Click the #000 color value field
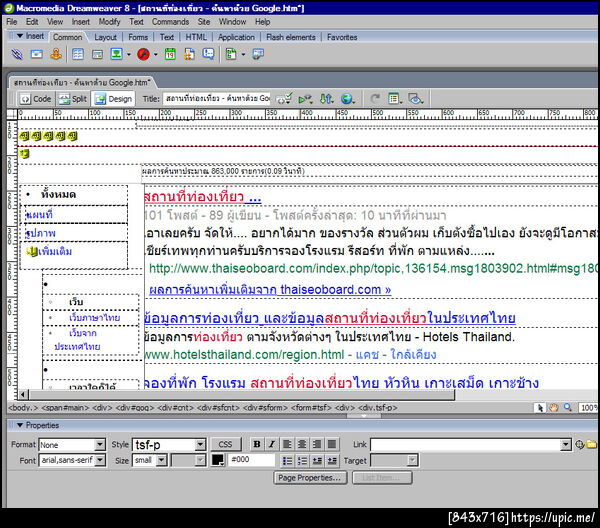This screenshot has height=528, width=600. (251, 460)
